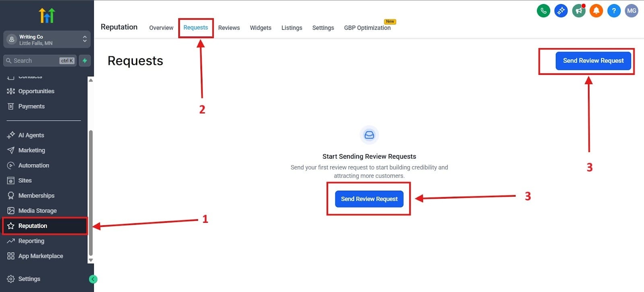644x292 pixels.
Task: Click the Media Storage image icon
Action: (x=11, y=211)
